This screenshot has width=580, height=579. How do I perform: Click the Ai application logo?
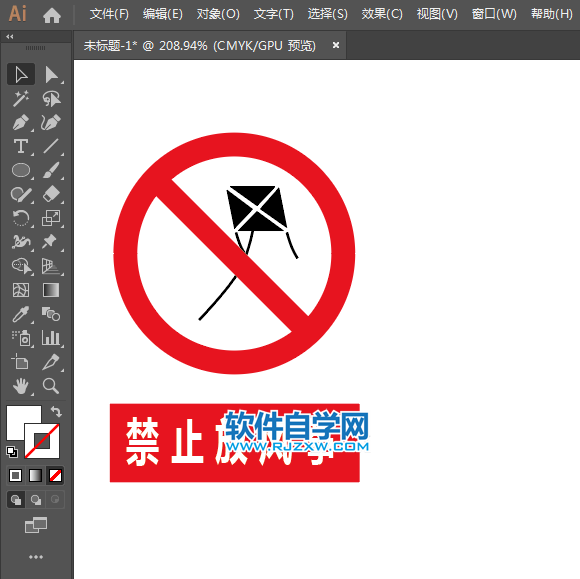click(x=17, y=14)
